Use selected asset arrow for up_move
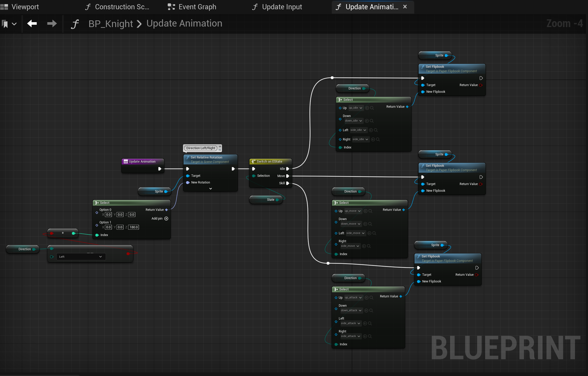This screenshot has width=588, height=376. tap(366, 211)
